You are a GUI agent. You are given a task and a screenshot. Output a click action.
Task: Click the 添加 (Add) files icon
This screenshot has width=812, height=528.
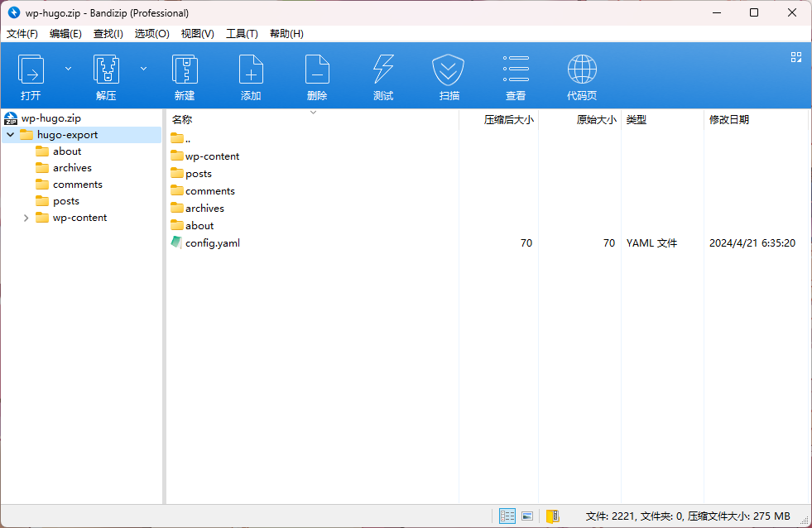point(251,71)
